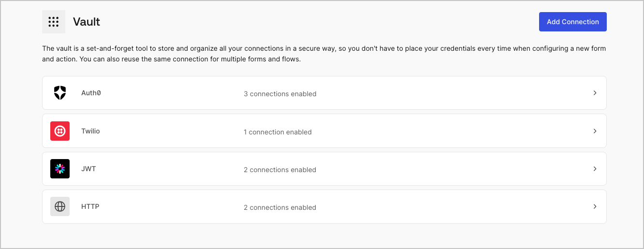The height and width of the screenshot is (249, 644).
Task: Click the Vault page title
Action: click(87, 22)
